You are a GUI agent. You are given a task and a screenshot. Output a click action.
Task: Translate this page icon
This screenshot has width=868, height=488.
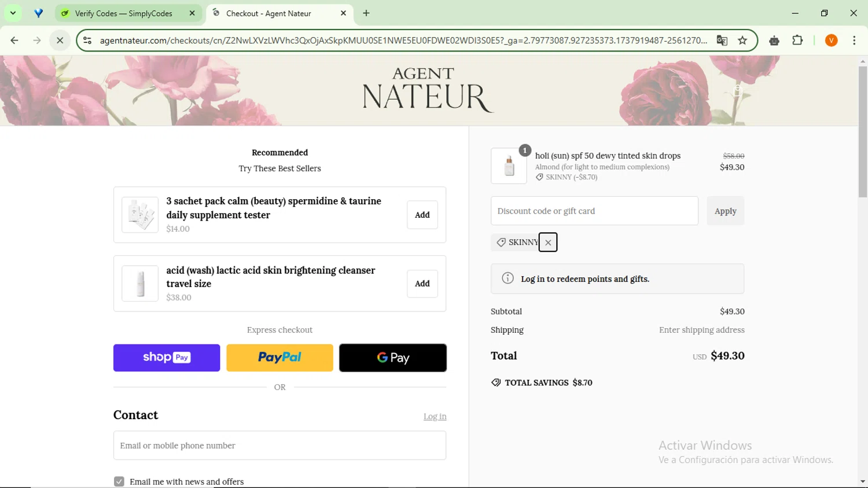[x=722, y=41]
